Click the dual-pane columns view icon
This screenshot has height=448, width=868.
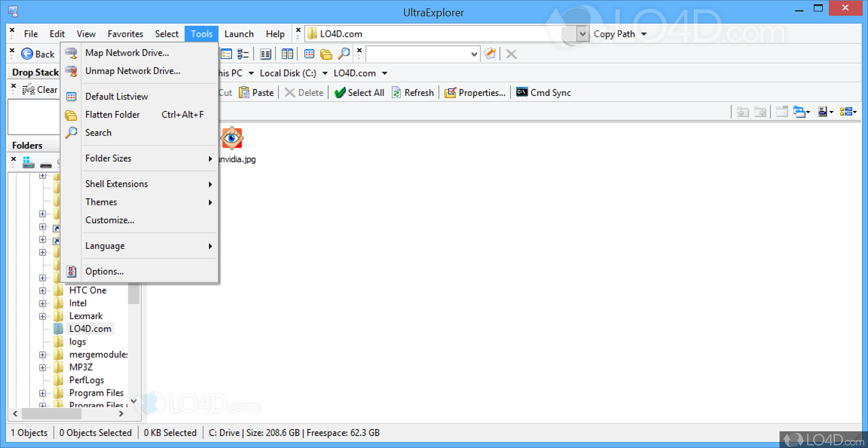tap(288, 54)
